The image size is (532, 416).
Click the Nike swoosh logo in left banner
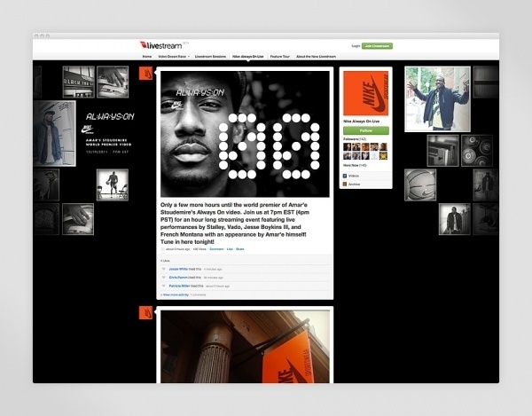(x=88, y=130)
